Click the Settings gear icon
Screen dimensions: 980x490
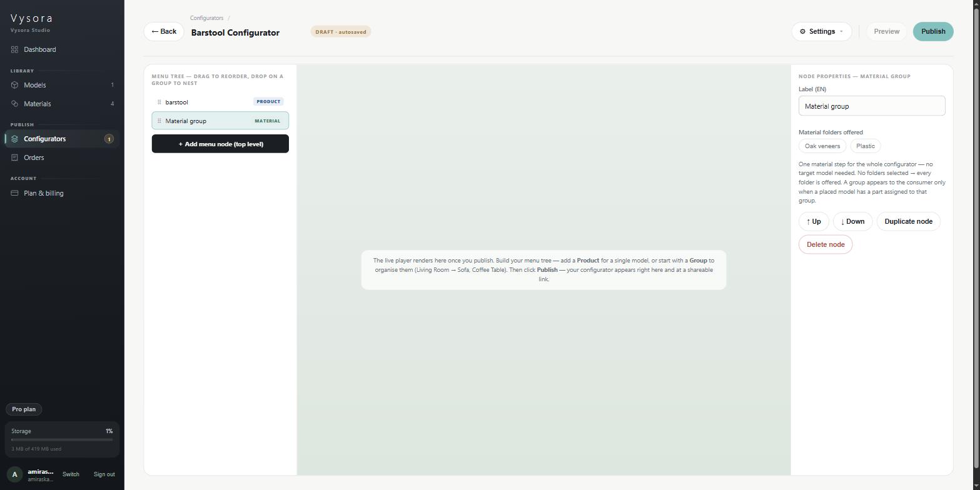[803, 31]
